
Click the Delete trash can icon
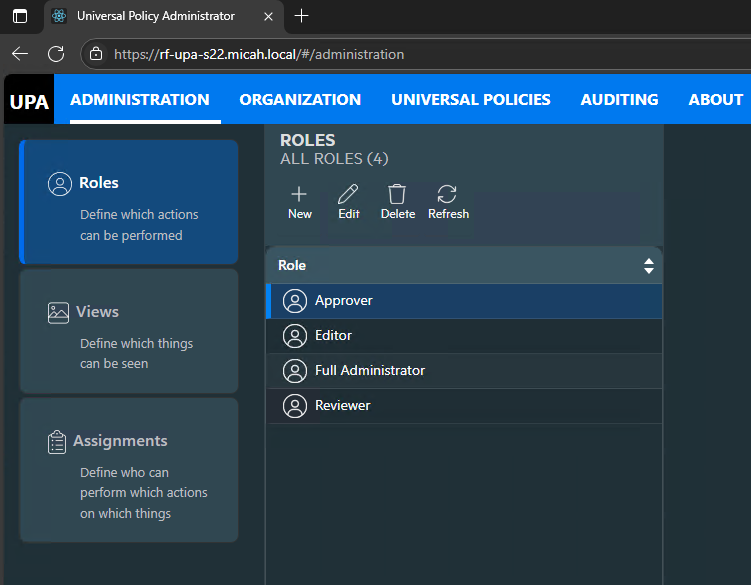(397, 195)
